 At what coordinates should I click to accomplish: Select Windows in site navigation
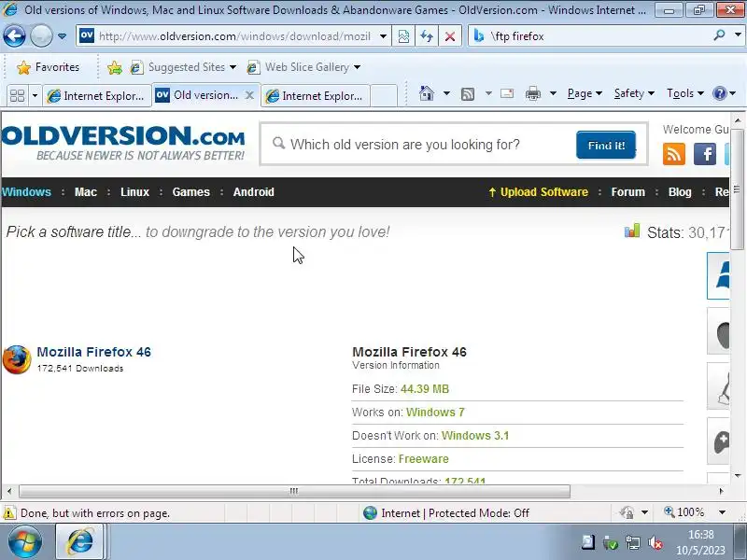(26, 192)
